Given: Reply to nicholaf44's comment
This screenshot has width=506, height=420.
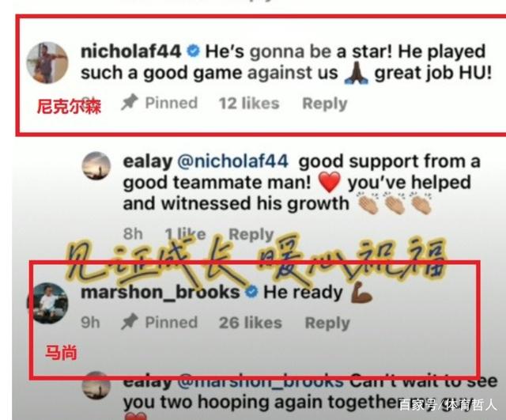Looking at the screenshot, I should [325, 104].
